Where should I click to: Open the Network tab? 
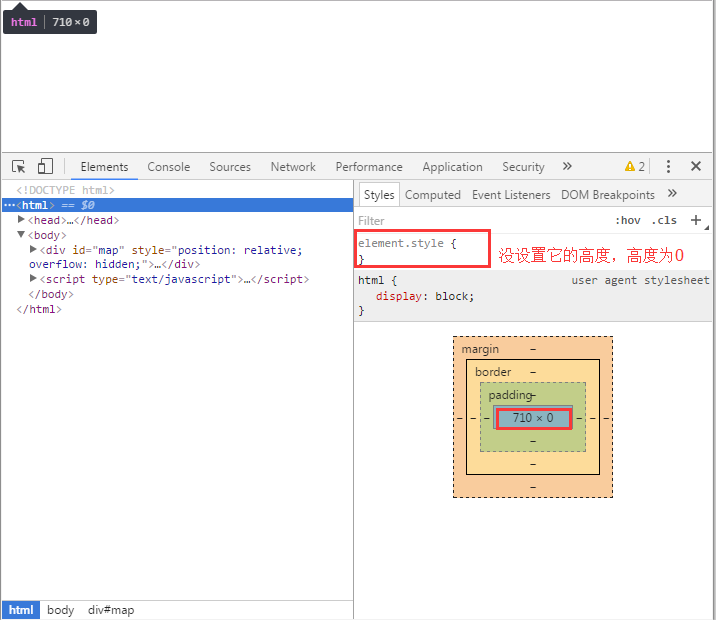[293, 167]
